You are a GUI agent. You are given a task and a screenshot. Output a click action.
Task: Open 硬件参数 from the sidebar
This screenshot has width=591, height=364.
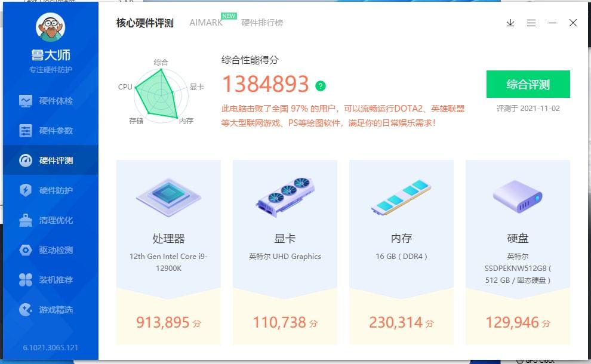[51, 131]
